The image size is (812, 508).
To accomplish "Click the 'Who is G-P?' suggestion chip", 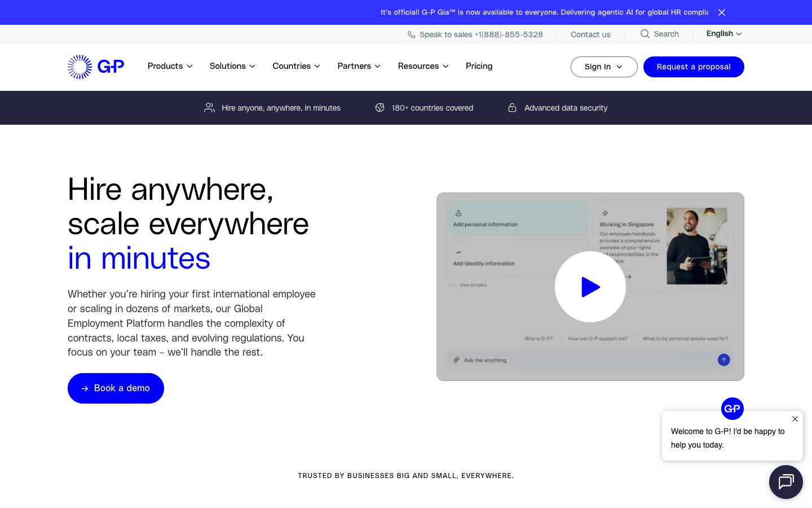I will pos(539,339).
